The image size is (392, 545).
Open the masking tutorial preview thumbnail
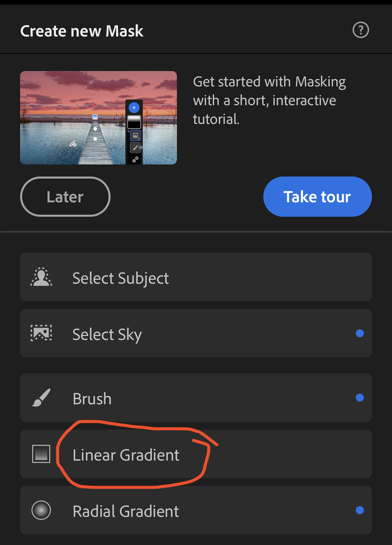(x=99, y=118)
